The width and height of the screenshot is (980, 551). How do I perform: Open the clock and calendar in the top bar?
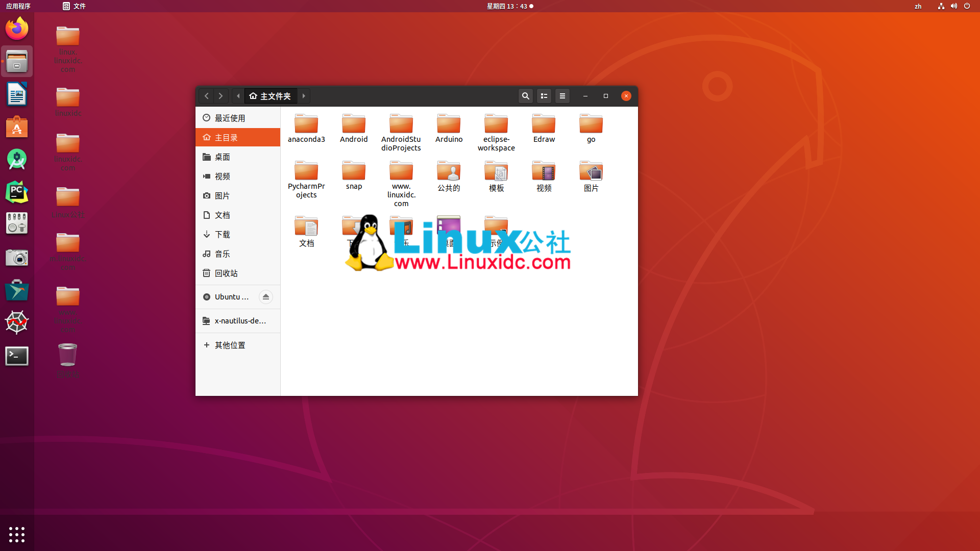(509, 6)
